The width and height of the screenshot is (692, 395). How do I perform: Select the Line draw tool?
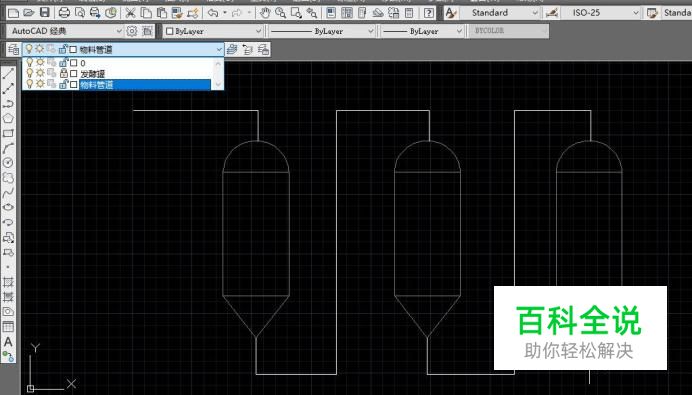pyautogui.click(x=8, y=74)
